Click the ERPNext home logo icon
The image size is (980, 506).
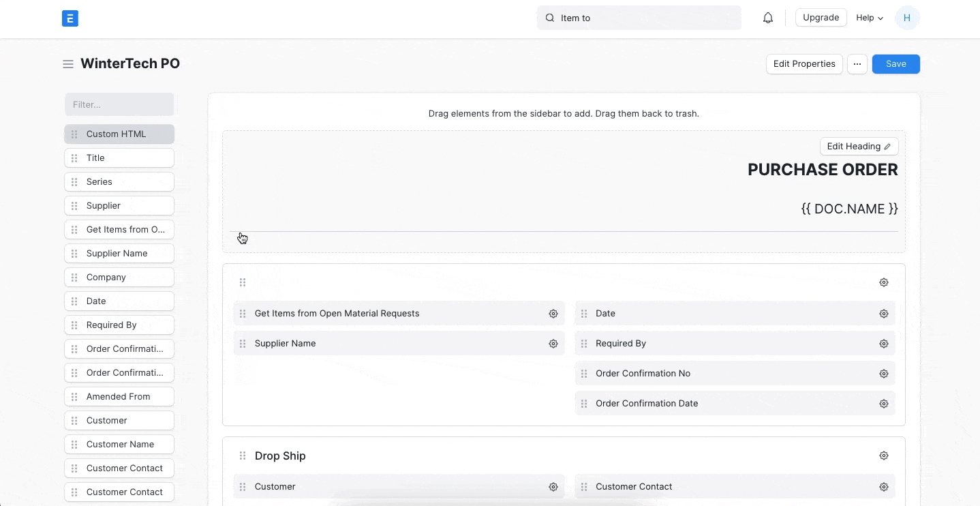pyautogui.click(x=70, y=18)
